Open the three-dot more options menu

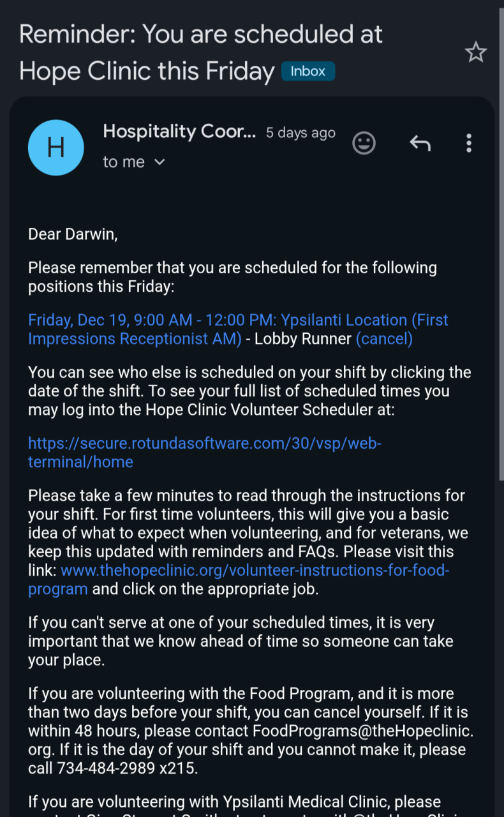(468, 143)
